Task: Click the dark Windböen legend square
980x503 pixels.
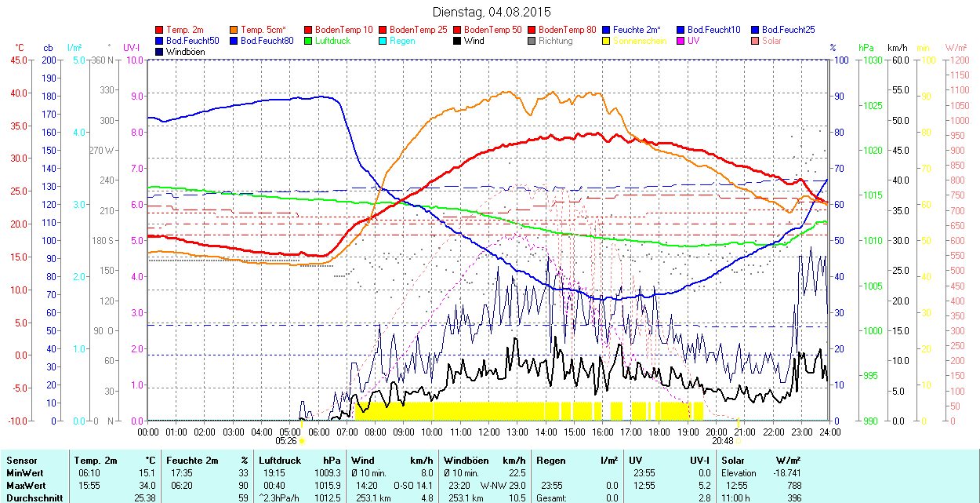Action: pyautogui.click(x=160, y=52)
